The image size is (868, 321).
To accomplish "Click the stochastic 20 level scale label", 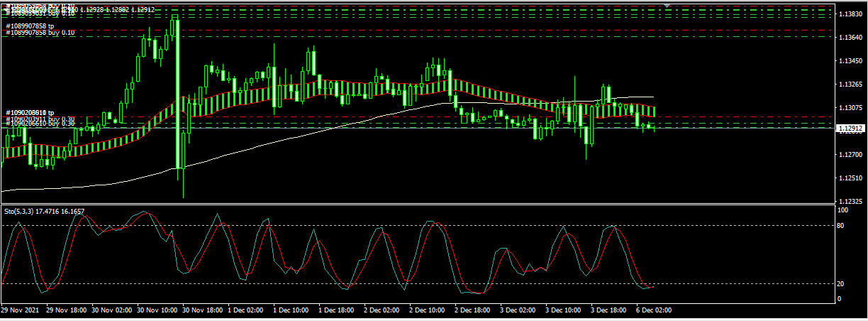I will coord(842,284).
